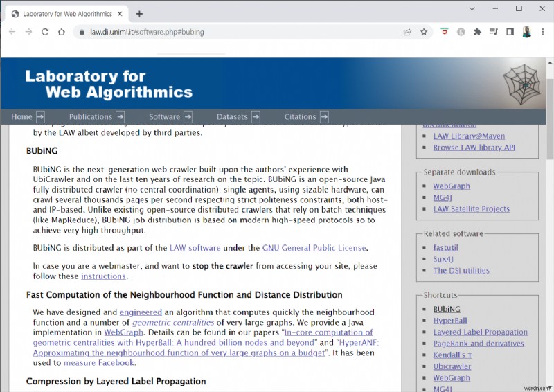This screenshot has width=554, height=392.
Task: Click the BUbiNG section heading
Action: (x=42, y=151)
